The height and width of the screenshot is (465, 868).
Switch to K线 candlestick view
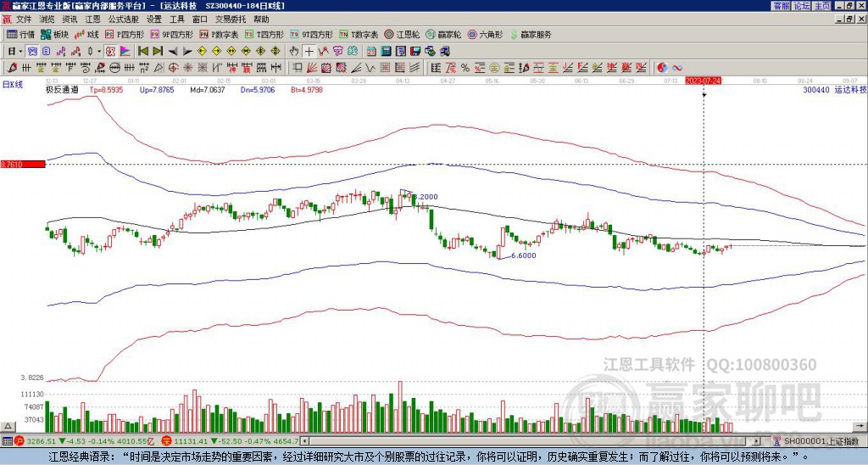pos(86,34)
